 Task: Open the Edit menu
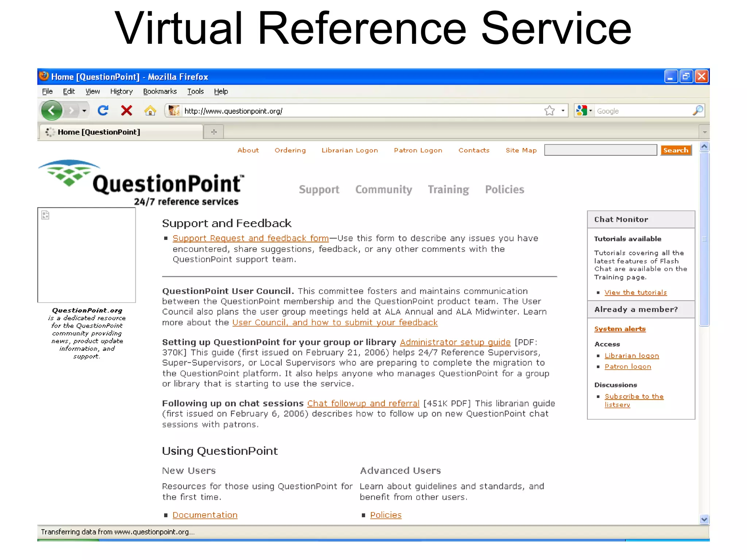(69, 92)
